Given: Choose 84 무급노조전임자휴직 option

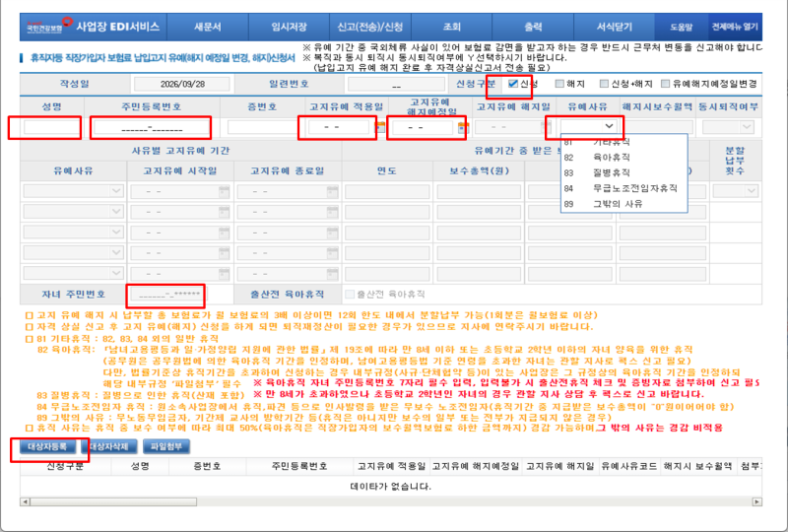Looking at the screenshot, I should click(x=624, y=188).
